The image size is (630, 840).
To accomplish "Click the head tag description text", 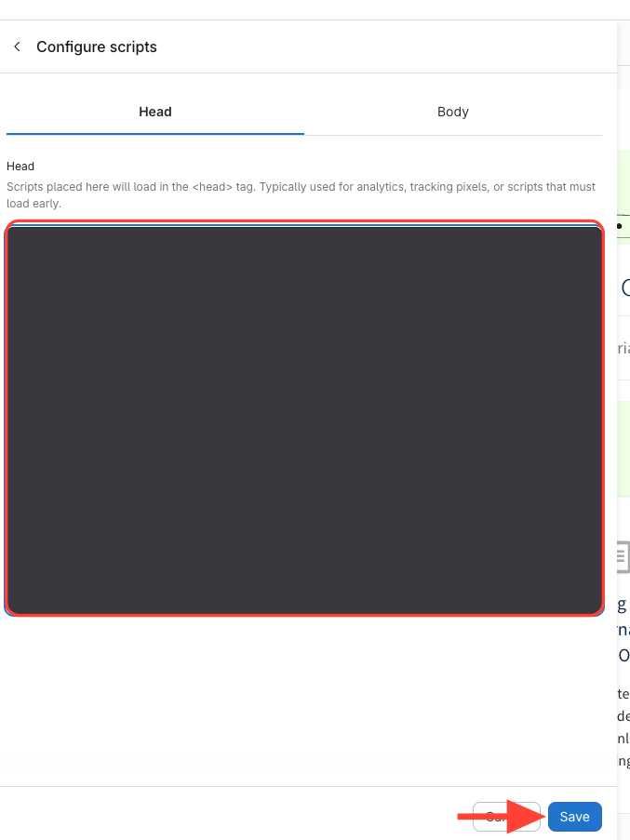I will pyautogui.click(x=301, y=194).
